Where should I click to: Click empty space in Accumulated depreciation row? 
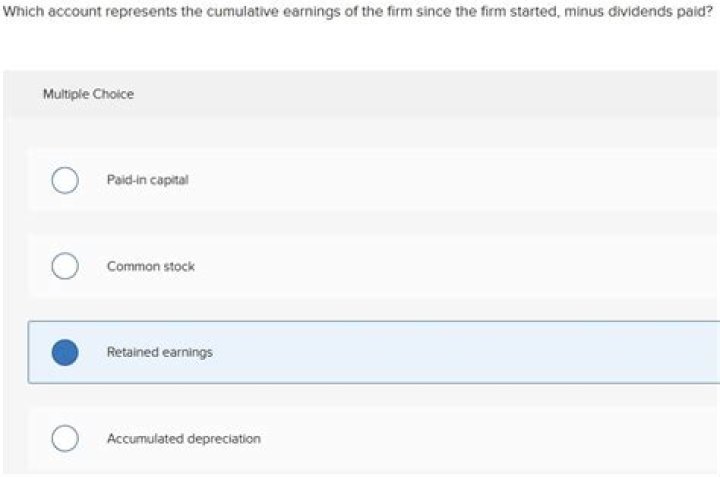click(450, 439)
